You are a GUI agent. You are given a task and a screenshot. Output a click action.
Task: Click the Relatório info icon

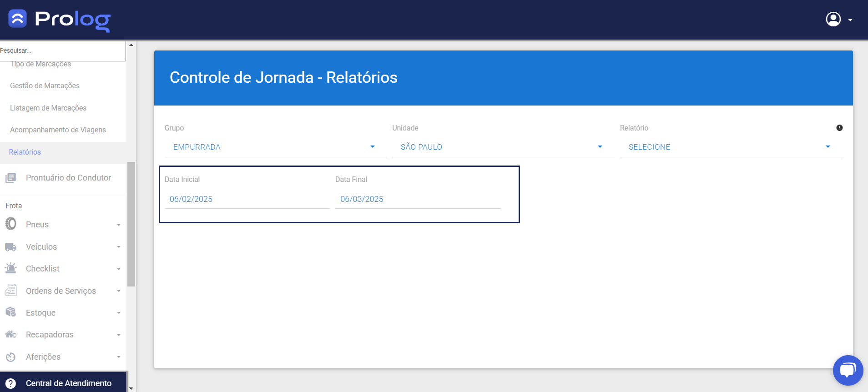point(839,128)
